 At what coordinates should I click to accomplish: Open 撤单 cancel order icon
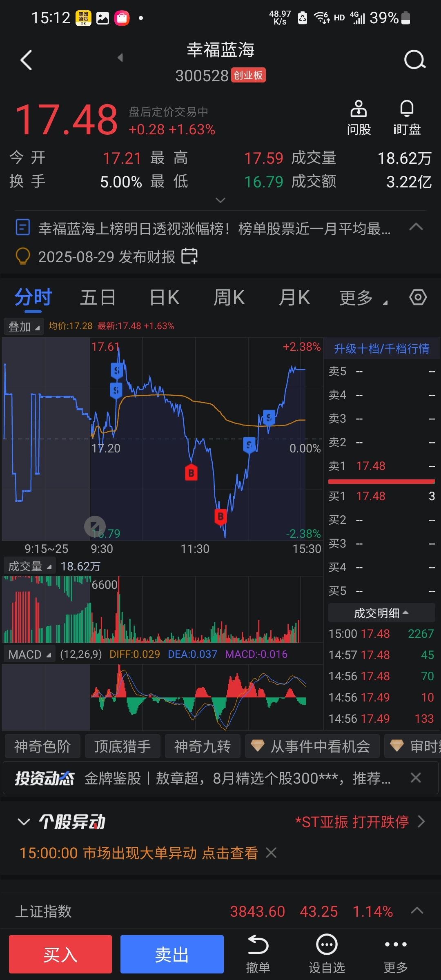click(258, 955)
